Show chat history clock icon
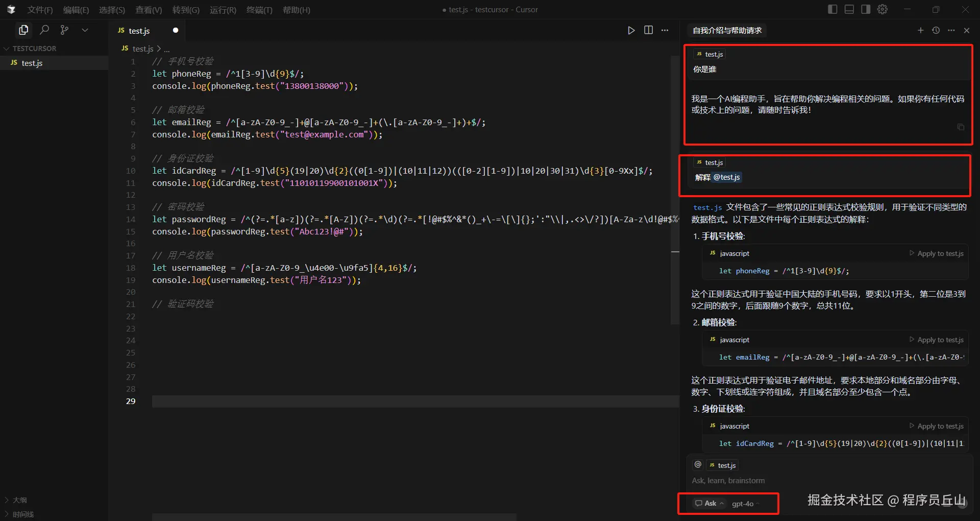Viewport: 980px width, 521px height. [x=936, y=30]
